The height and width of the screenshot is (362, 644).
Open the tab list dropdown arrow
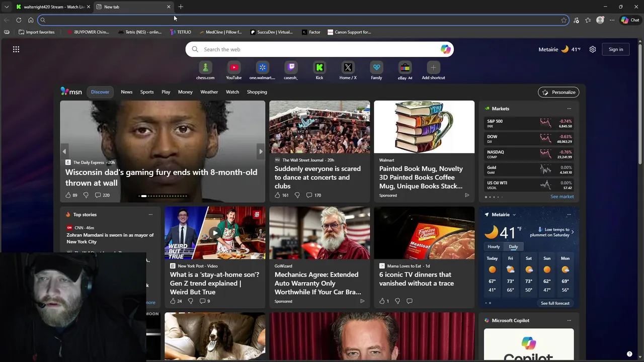pyautogui.click(x=6, y=7)
